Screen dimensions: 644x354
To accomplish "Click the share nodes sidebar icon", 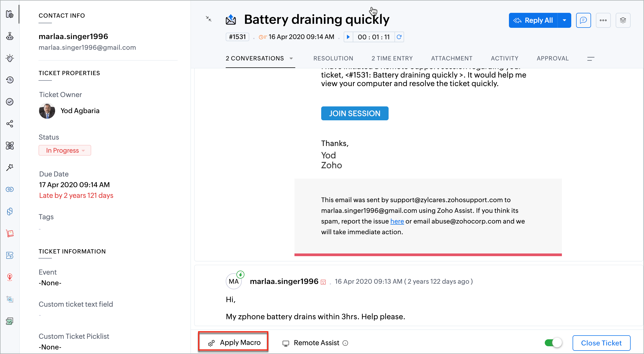I will tap(10, 124).
